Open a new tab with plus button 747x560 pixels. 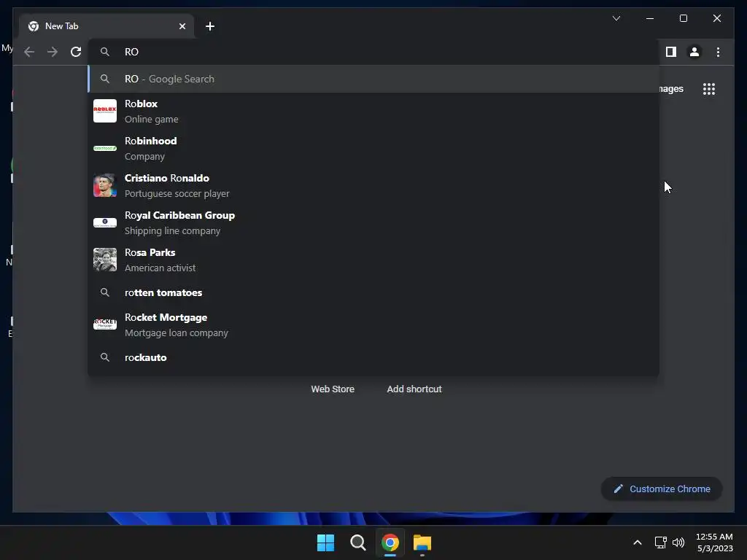pos(210,26)
